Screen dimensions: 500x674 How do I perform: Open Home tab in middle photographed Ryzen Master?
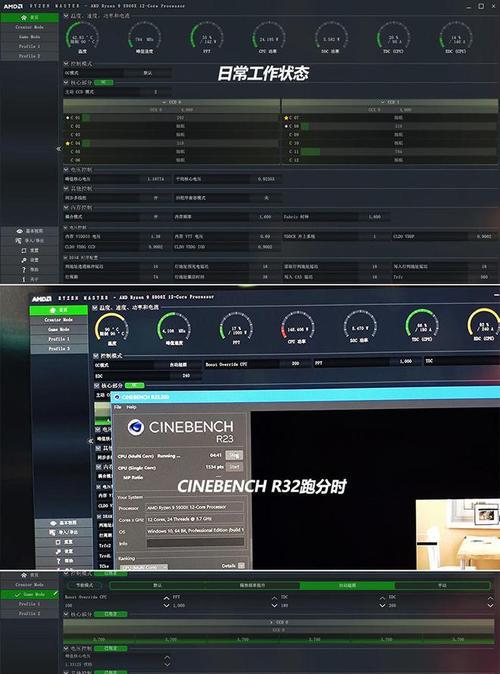(x=58, y=310)
